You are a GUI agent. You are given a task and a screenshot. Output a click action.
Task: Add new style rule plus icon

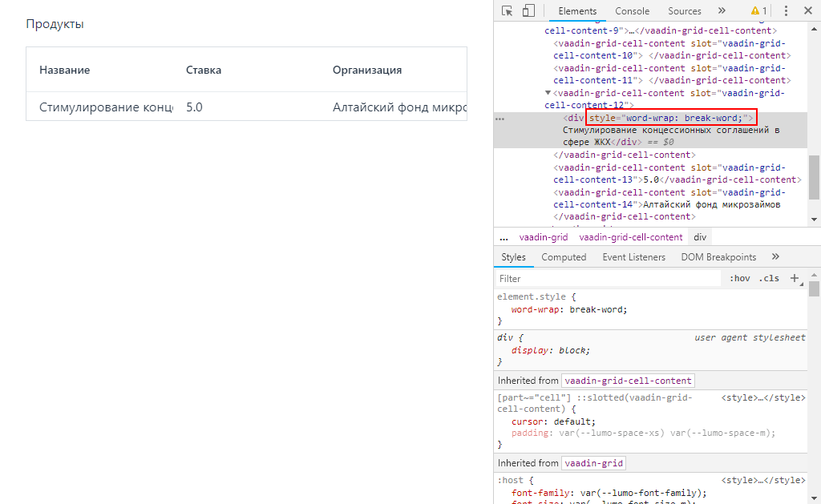tap(795, 278)
